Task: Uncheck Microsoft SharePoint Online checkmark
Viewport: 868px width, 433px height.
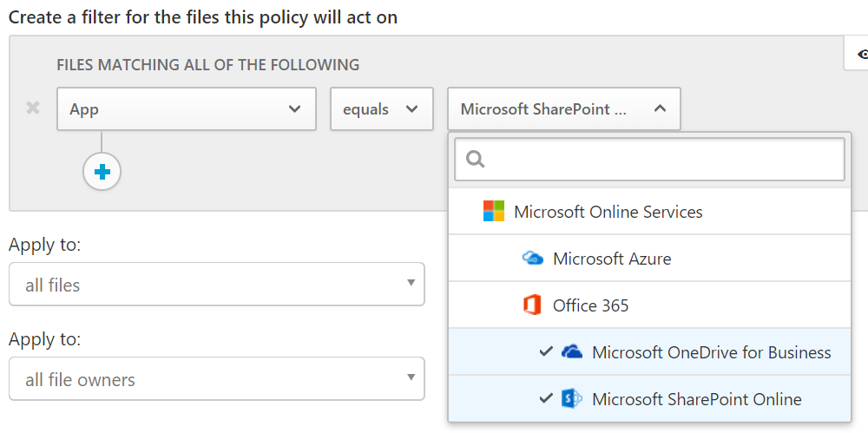Action: [x=545, y=399]
